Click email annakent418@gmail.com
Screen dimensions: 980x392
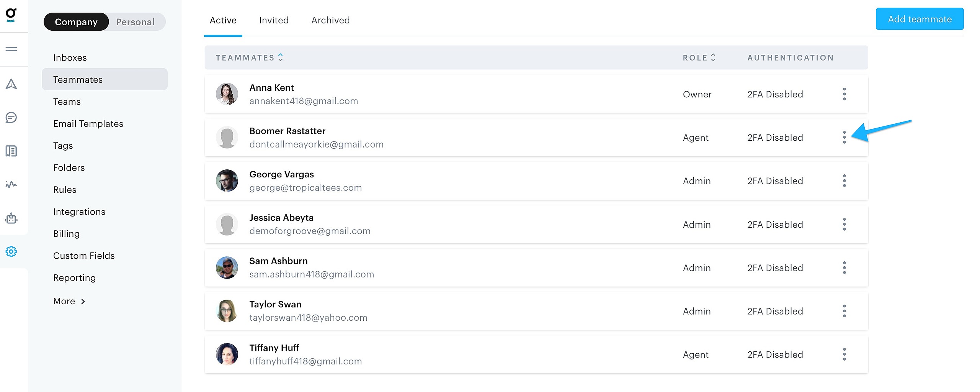304,101
